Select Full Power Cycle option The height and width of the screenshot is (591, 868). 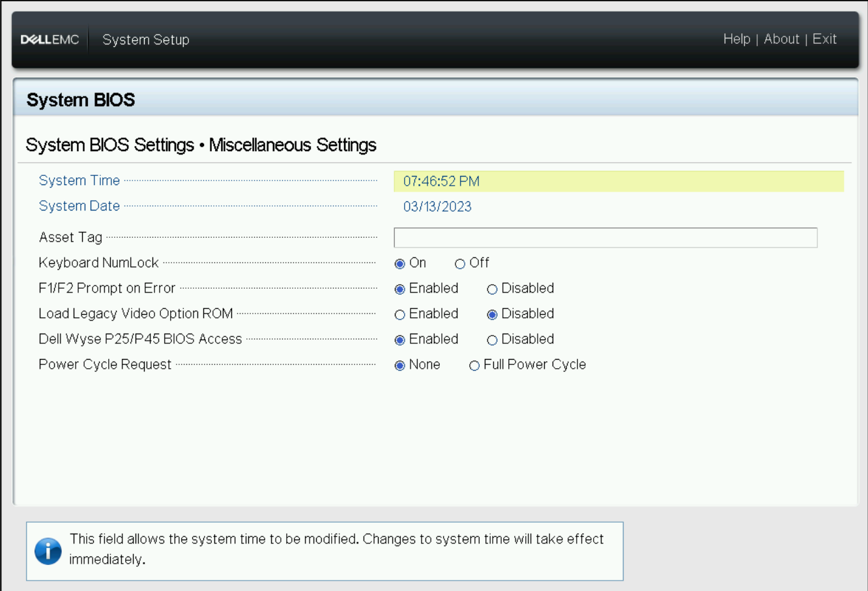click(x=474, y=366)
